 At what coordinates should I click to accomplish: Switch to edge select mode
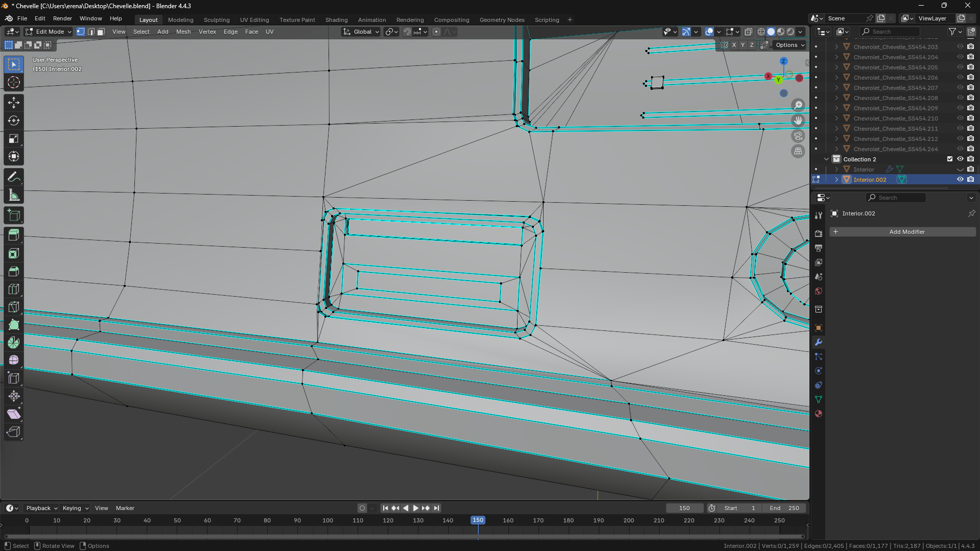pyautogui.click(x=91, y=32)
